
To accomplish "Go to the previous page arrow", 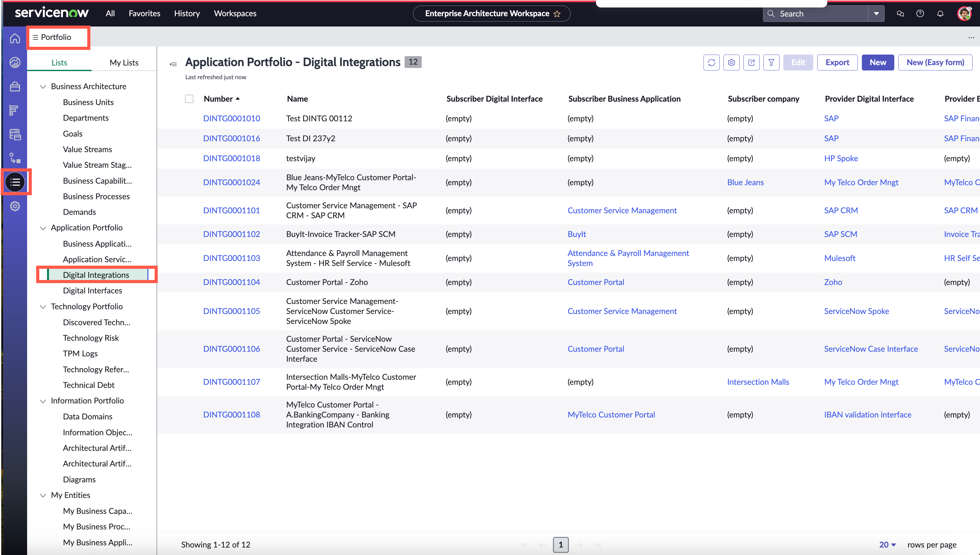I will (543, 545).
